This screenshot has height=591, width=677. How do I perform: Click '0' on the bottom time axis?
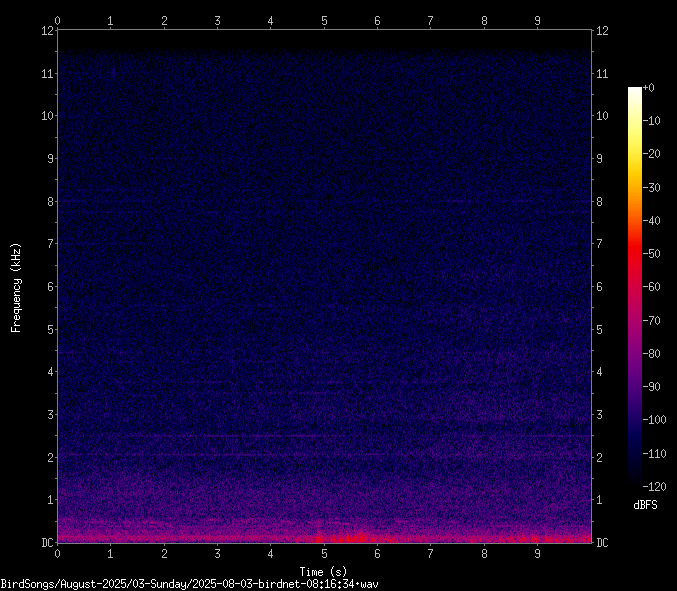pos(57,554)
